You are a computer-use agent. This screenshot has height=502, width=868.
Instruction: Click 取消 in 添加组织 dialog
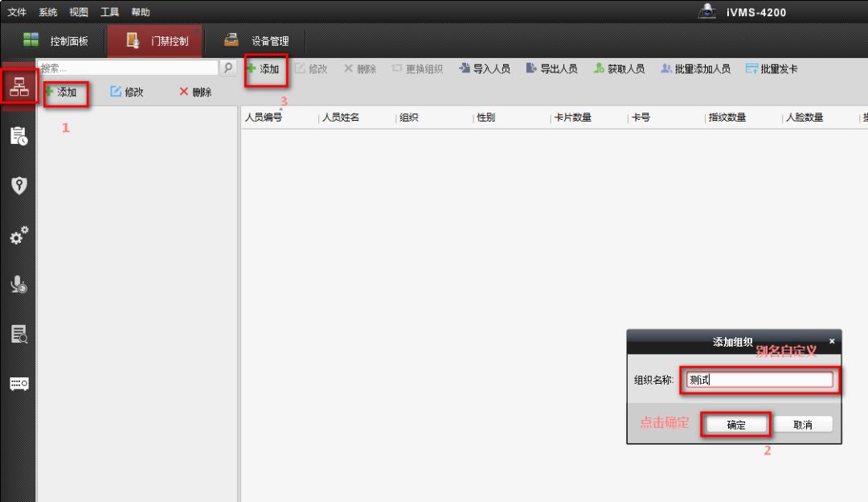[803, 425]
